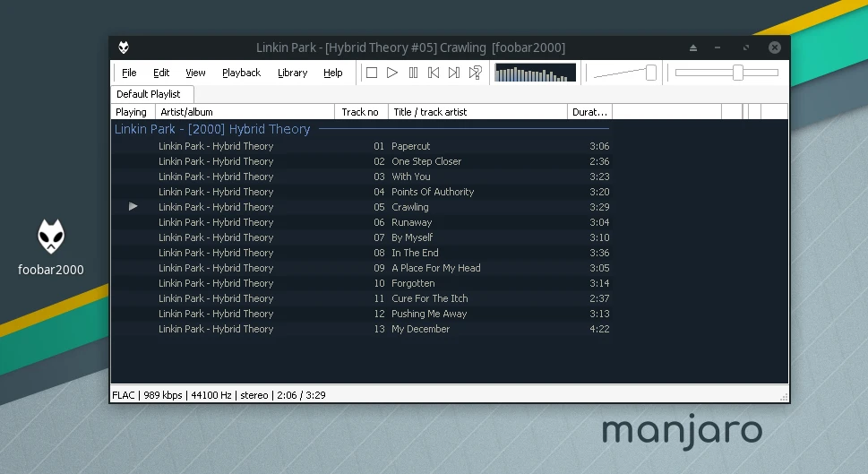868x474 pixels.
Task: Open the foobar2000 desktop icon
Action: tap(51, 247)
